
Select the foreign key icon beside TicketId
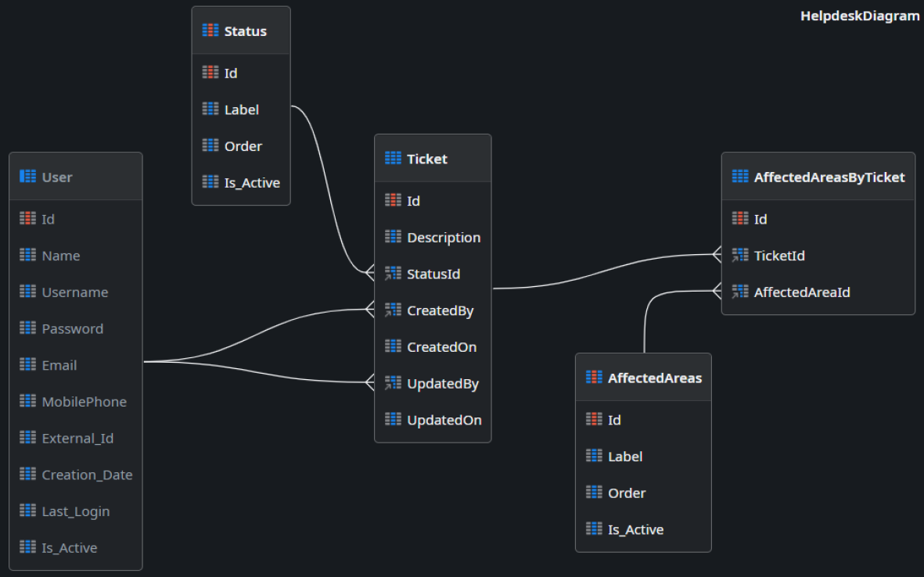pos(739,255)
